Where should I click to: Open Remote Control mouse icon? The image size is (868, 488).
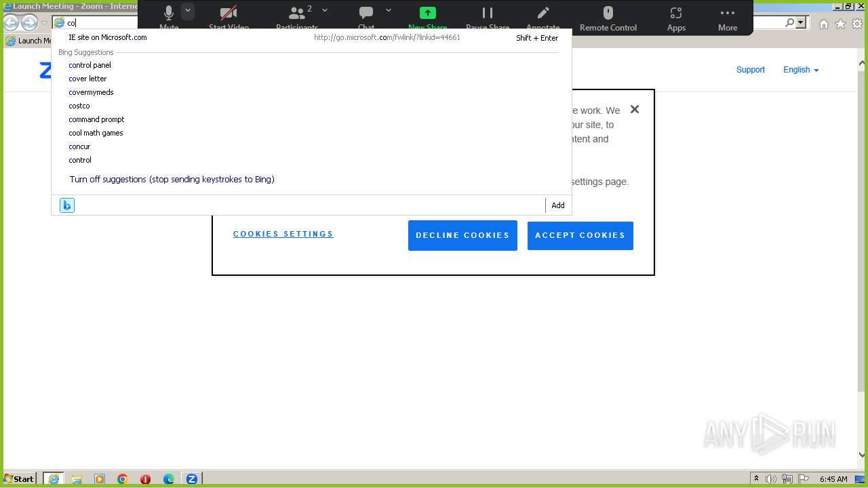tap(608, 18)
